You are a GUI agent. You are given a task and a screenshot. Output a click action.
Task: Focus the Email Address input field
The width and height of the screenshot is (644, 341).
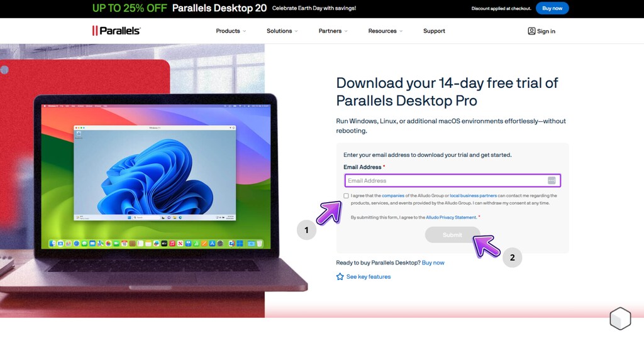click(445, 181)
